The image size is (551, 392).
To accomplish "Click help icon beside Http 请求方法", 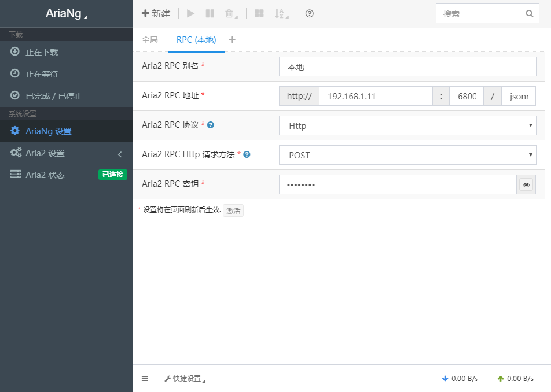I will (247, 154).
